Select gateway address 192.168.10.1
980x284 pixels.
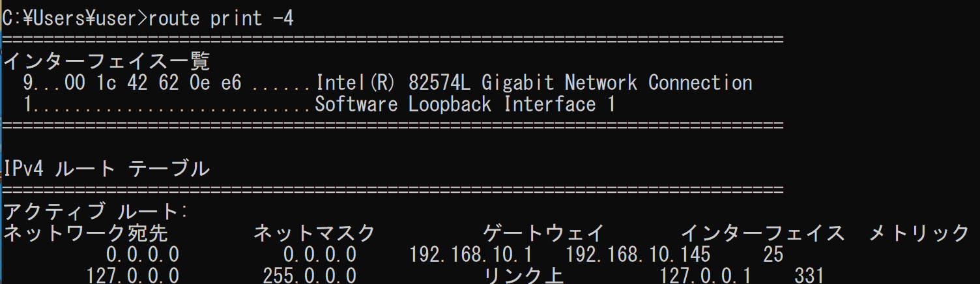[x=471, y=254]
